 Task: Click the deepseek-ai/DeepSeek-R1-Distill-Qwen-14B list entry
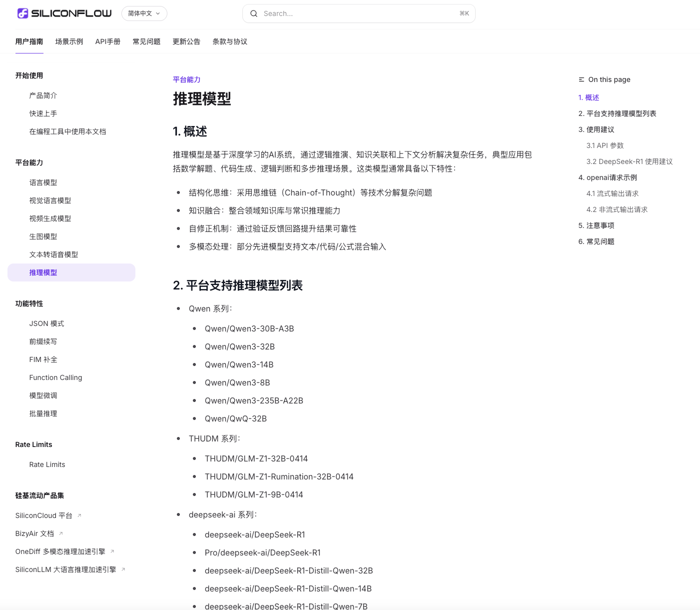pos(288,588)
